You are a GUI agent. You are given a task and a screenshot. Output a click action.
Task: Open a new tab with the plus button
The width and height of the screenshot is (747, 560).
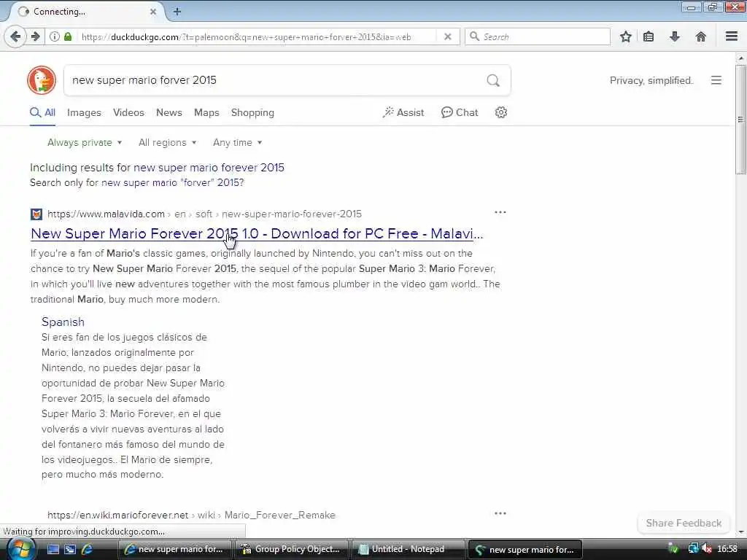pos(177,12)
